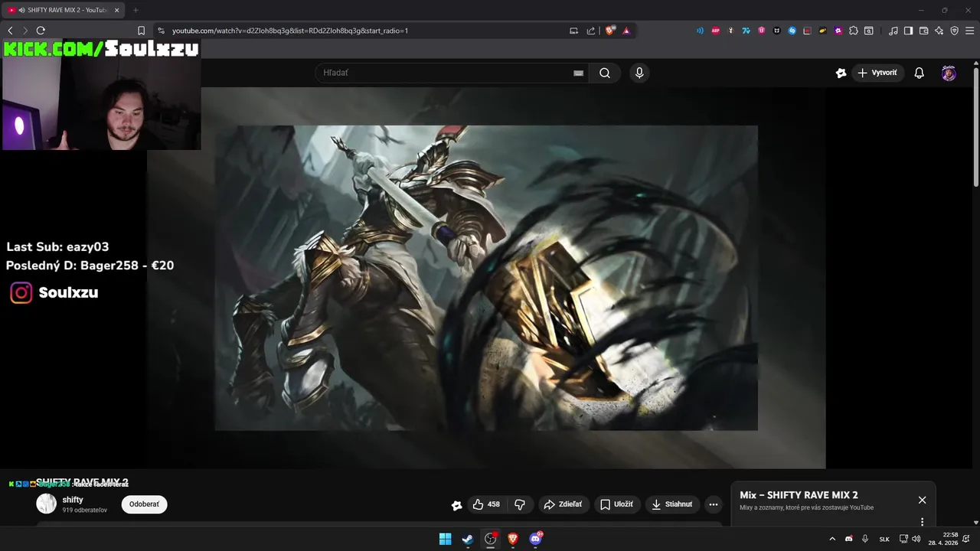Reload the YouTube page
980x551 pixels.
tap(41, 31)
